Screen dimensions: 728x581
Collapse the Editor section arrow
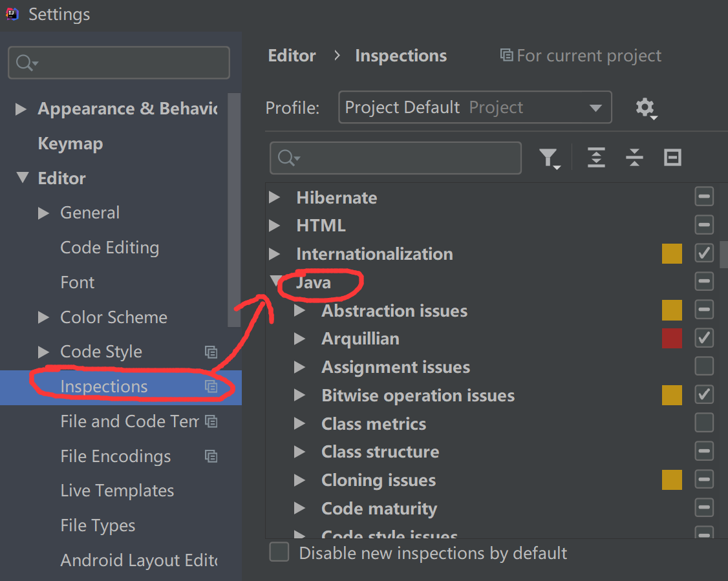22,177
